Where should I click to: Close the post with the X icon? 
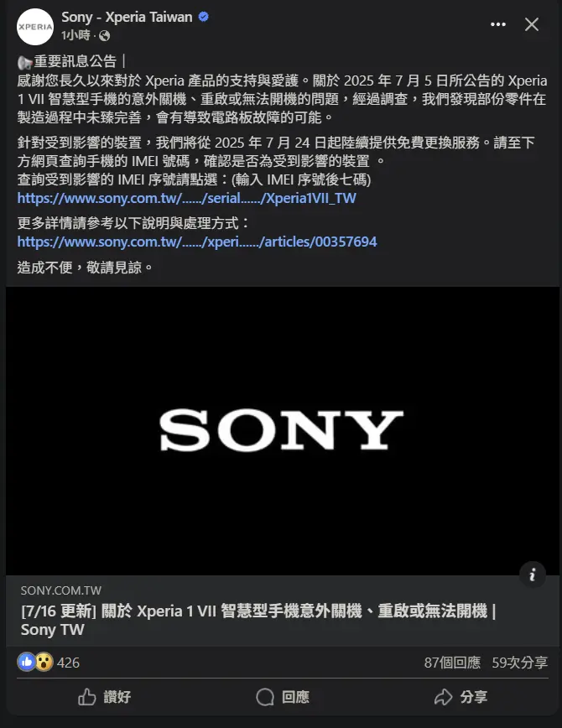(x=532, y=24)
